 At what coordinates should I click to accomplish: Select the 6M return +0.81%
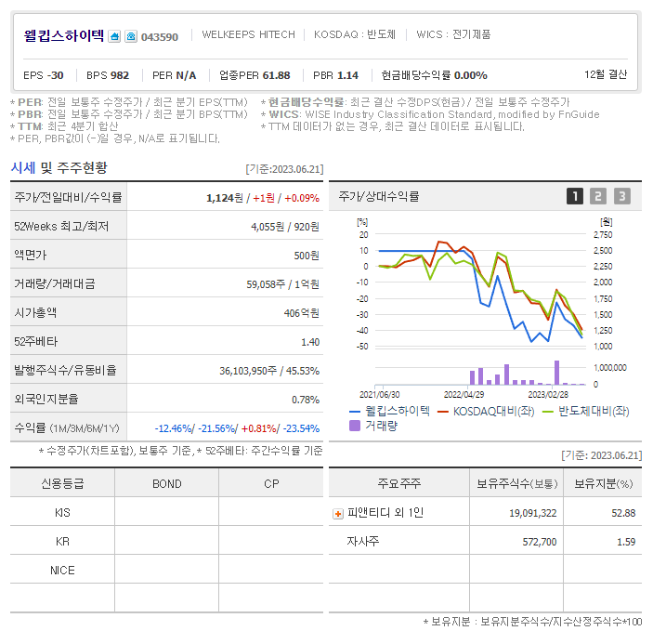pos(259,428)
